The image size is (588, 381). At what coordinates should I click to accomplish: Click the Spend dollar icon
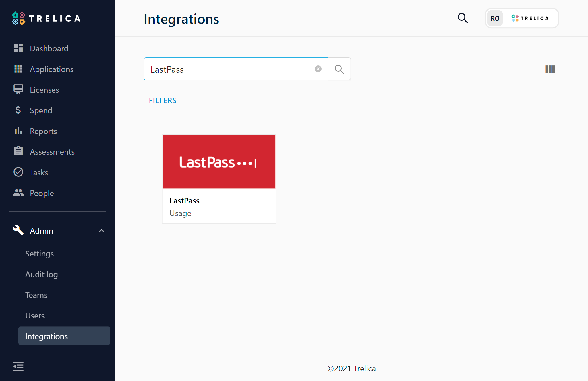[18, 110]
